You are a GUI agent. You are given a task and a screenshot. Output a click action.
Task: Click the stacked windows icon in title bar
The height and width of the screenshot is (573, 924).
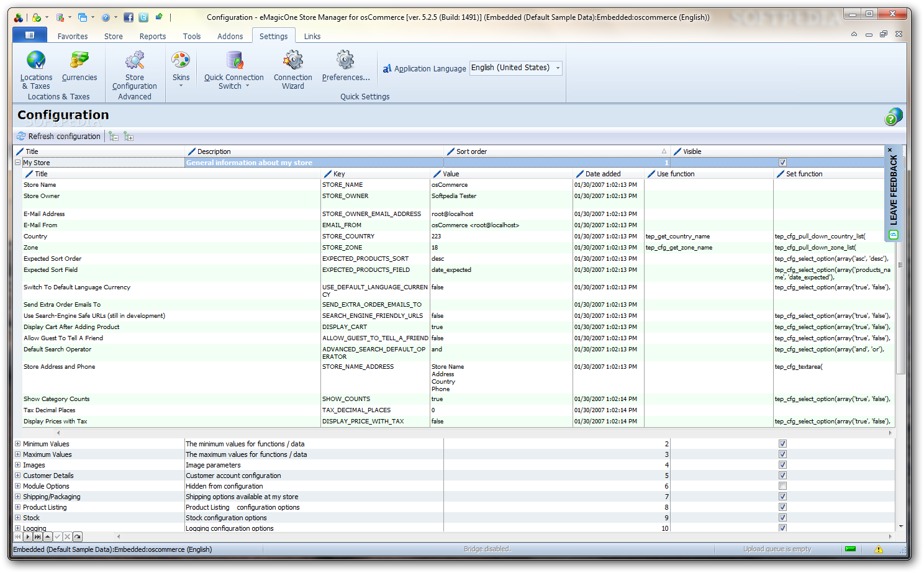pyautogui.click(x=83, y=17)
